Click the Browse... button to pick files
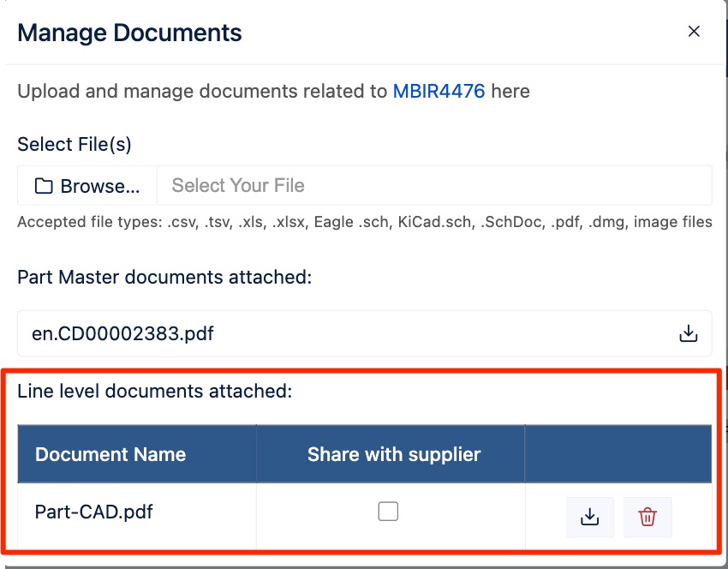 [x=87, y=185]
